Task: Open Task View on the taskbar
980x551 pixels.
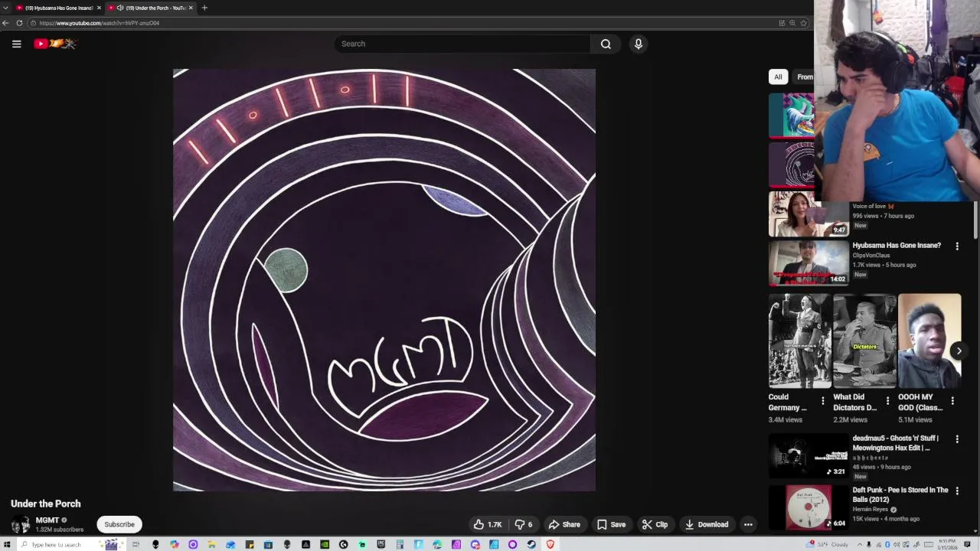Action: pos(136,544)
